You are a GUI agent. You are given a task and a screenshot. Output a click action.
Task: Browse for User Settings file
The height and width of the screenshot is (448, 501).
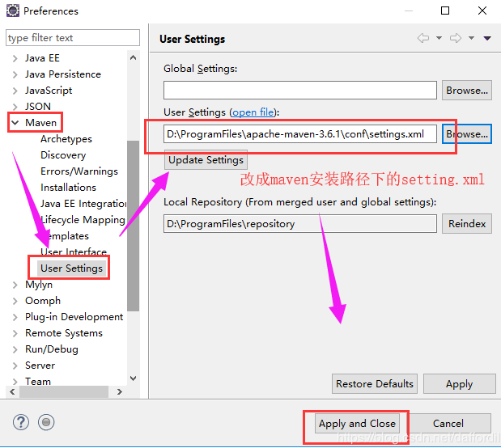[x=467, y=134]
